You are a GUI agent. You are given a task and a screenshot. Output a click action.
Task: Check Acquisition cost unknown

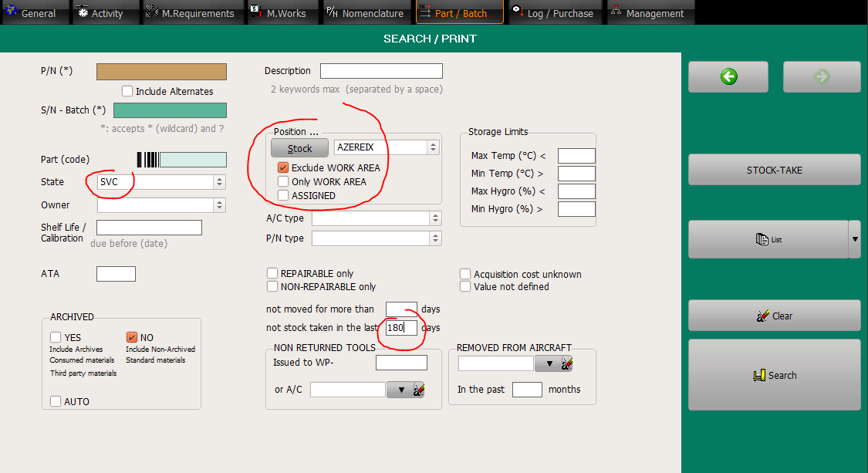[465, 274]
